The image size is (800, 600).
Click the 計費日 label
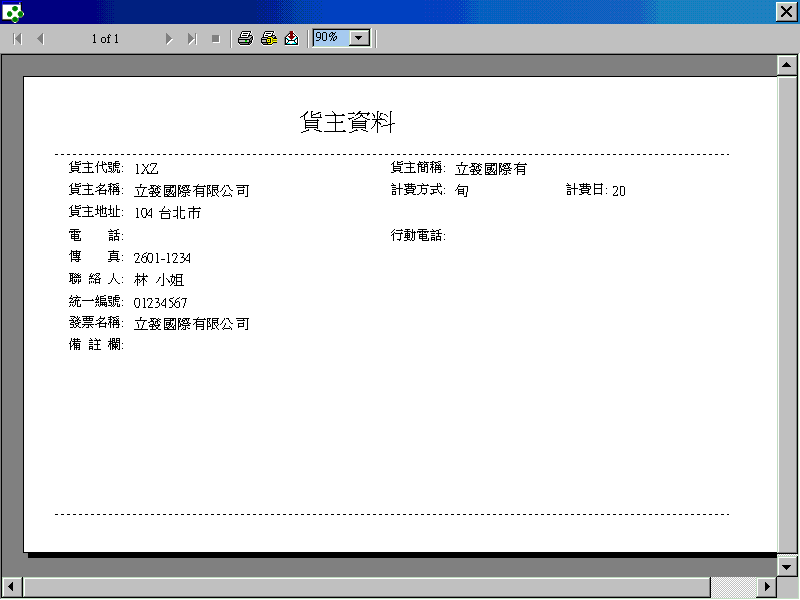pos(587,190)
